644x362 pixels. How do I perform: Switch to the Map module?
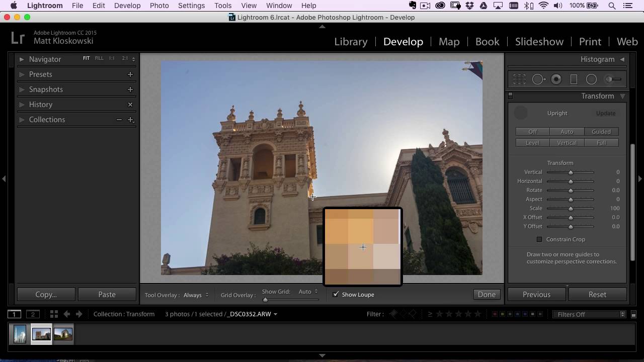(449, 42)
